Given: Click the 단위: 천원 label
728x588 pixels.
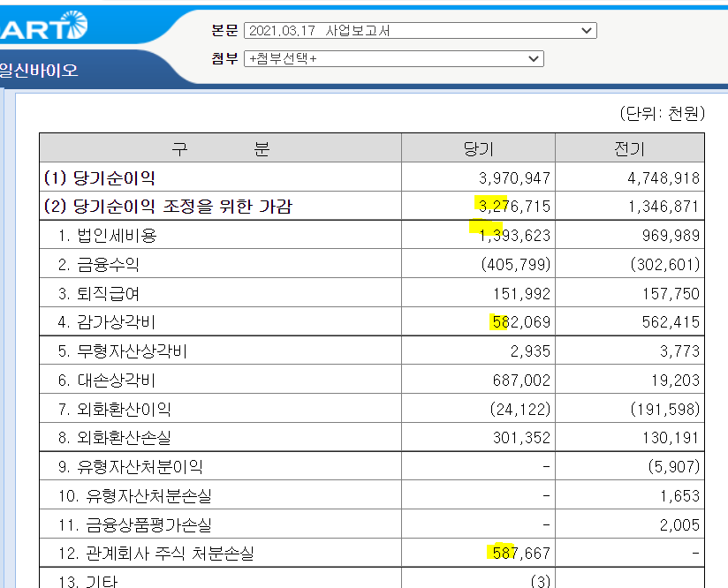Looking at the screenshot, I should 663,113.
